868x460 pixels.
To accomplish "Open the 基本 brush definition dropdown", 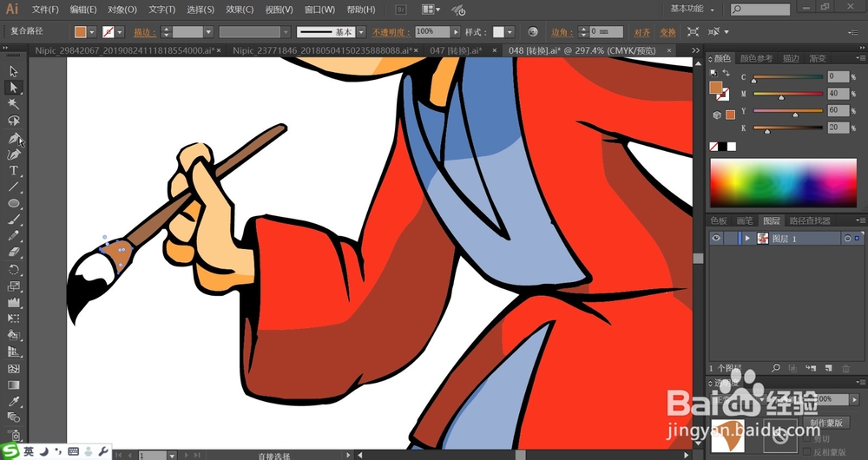I will point(361,32).
